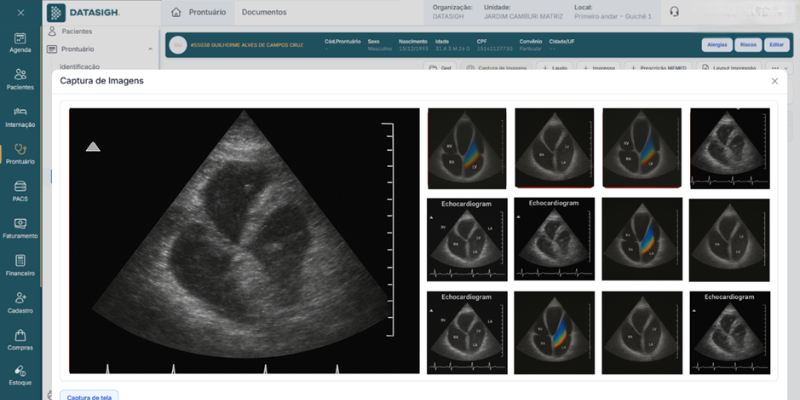Screen dimensions: 800x400
Task: Click the Captura de tela button
Action: point(89,396)
